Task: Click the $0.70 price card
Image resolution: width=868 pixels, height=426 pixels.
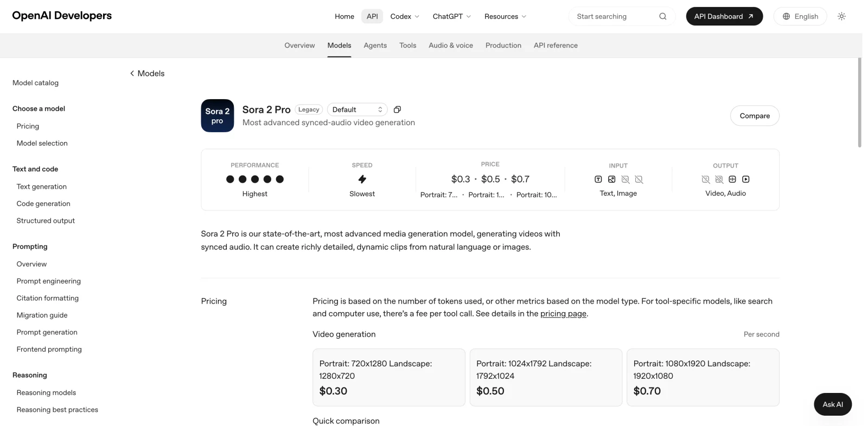Action: point(703,377)
